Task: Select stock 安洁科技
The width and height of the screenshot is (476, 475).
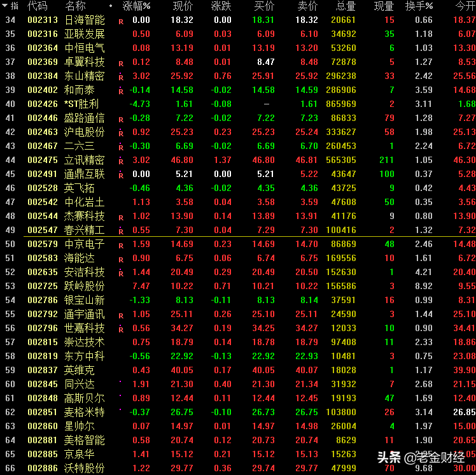Action: pos(85,272)
